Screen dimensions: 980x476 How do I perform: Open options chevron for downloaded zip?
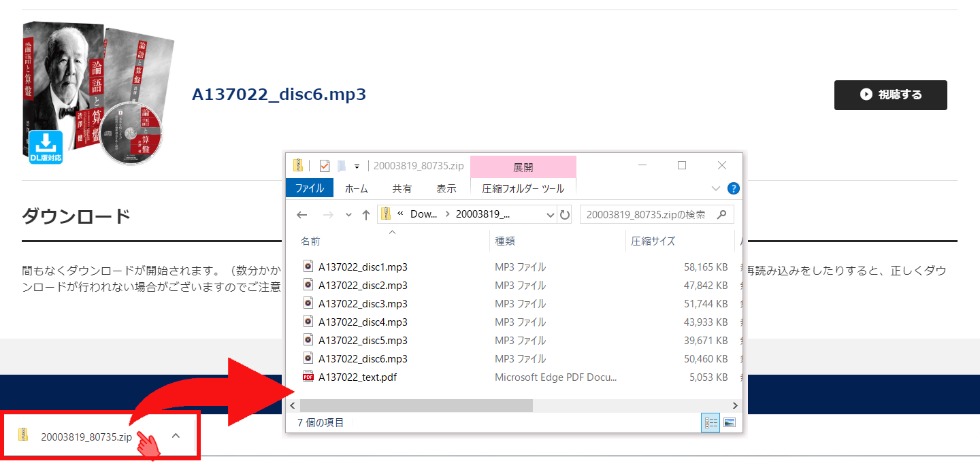tap(176, 436)
